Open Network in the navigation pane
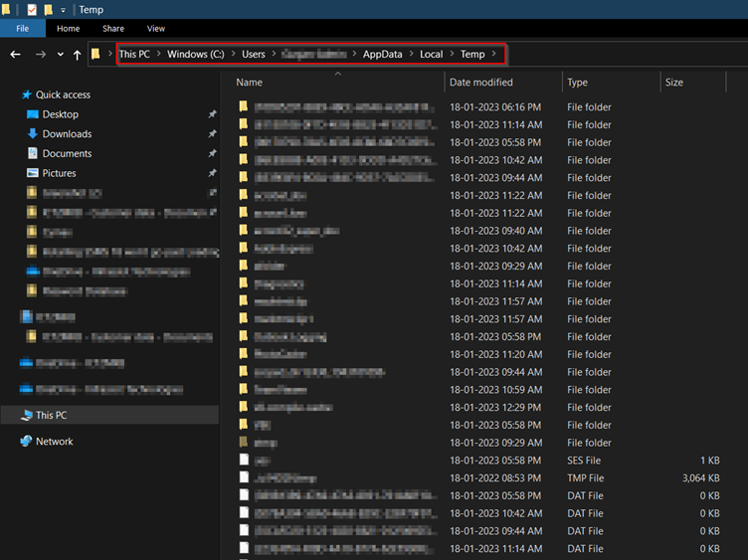The height and width of the screenshot is (560, 748). 54,442
